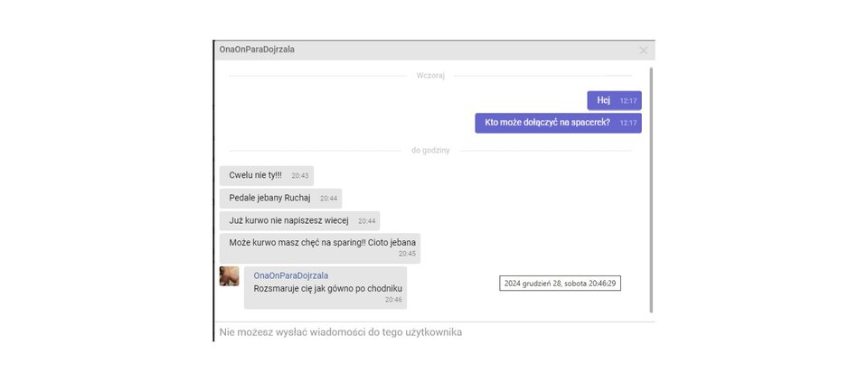The height and width of the screenshot is (382, 868).
Task: Click the chat's vertical scrollbar
Action: coord(651,190)
